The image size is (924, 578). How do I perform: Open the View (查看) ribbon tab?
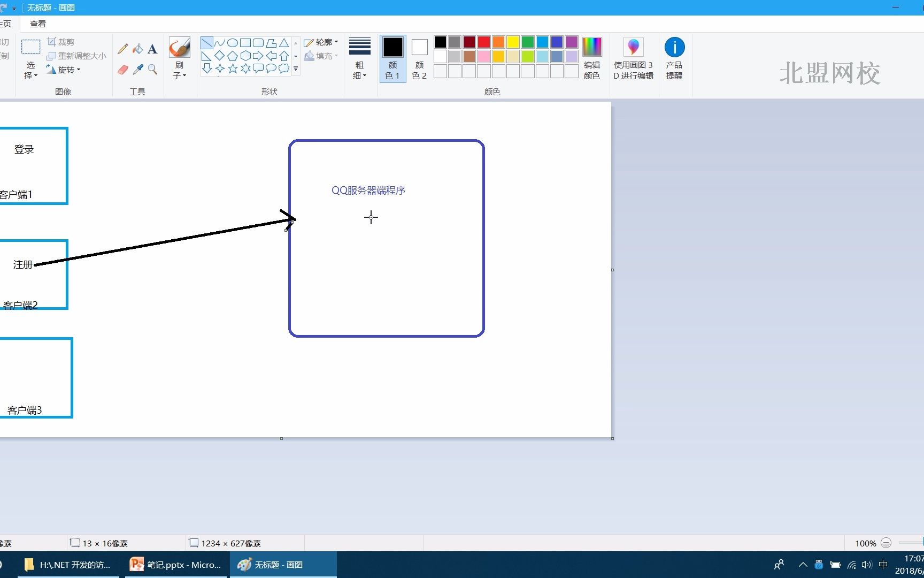click(x=38, y=24)
